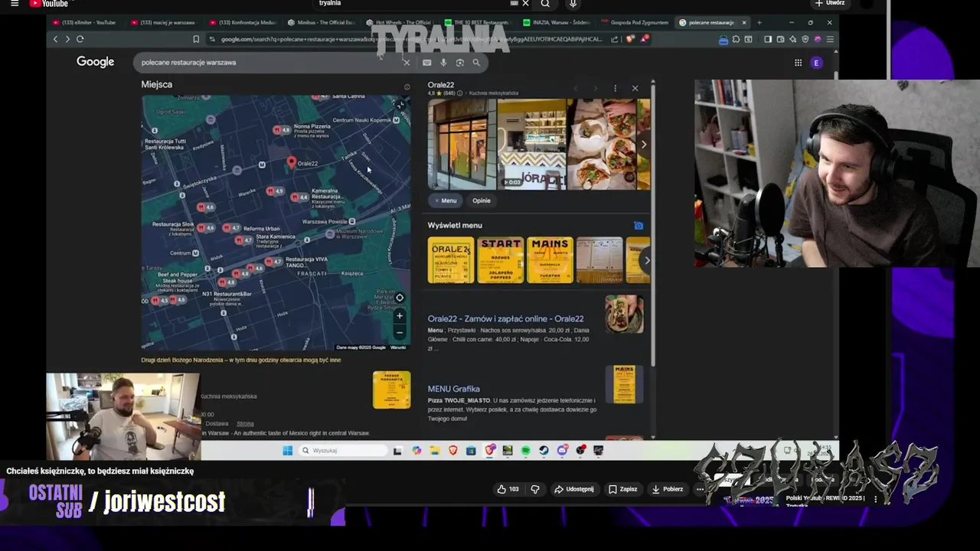Open the Orale22 tacos food photo
This screenshot has height=551, width=980.
click(601, 144)
